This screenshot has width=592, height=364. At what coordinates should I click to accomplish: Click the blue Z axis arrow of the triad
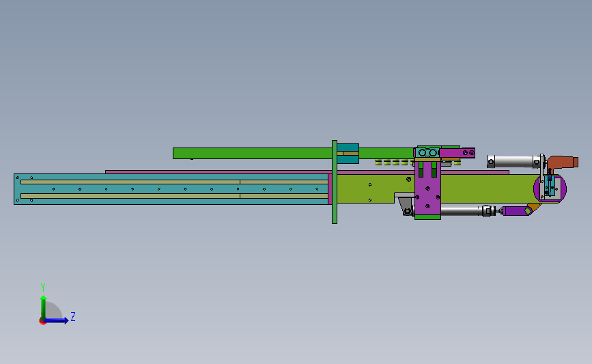click(57, 320)
